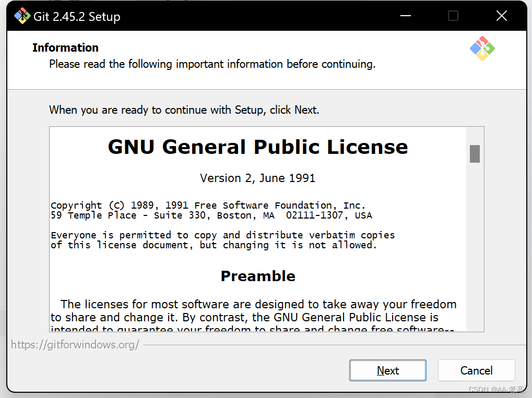532x398 pixels.
Task: Click the Next button
Action: [x=387, y=370]
